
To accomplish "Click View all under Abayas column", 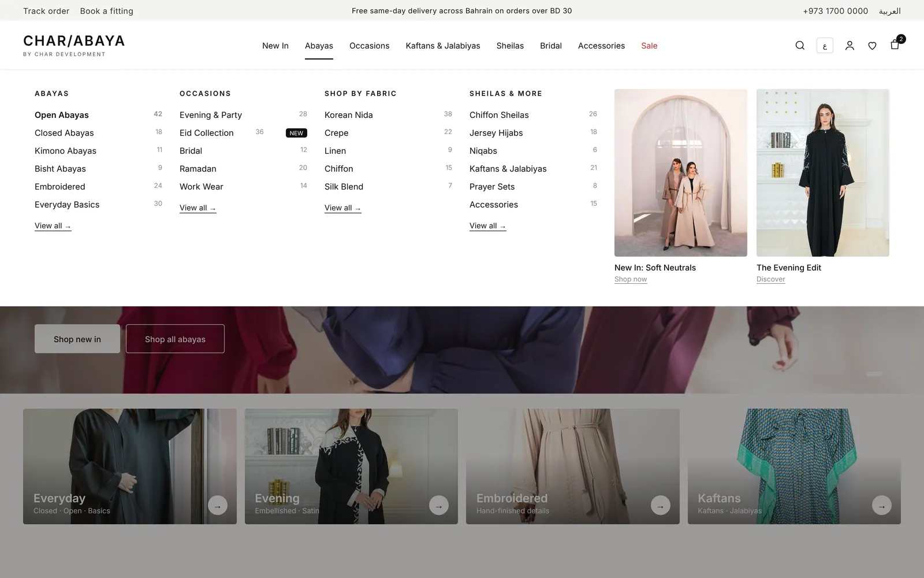I will point(53,226).
